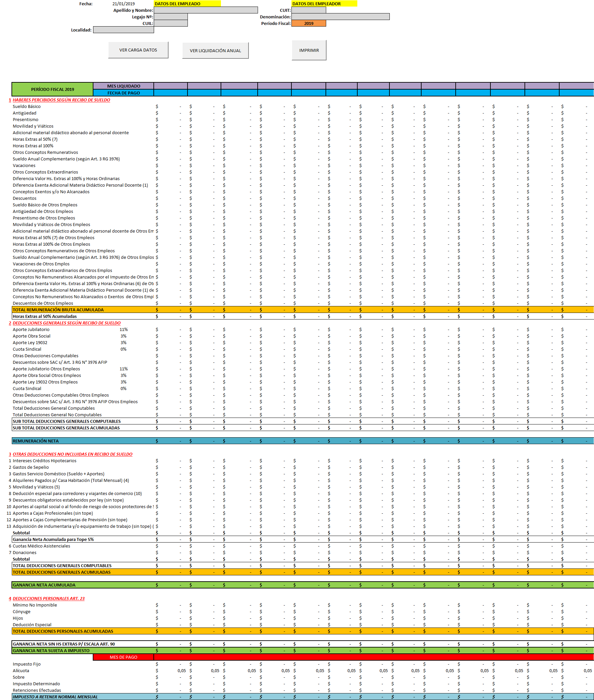
Task: Click the Sueldo Básico row label
Action: point(27,107)
